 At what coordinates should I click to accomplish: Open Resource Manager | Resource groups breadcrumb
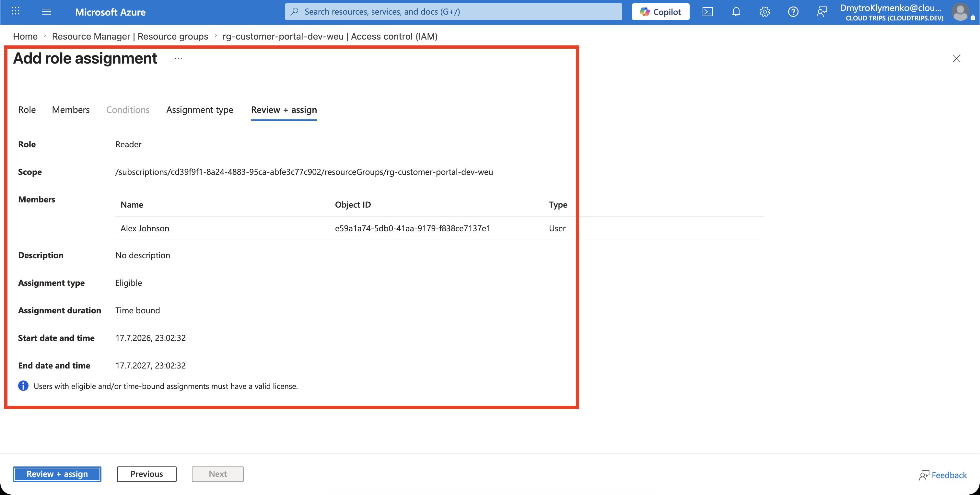click(x=130, y=36)
